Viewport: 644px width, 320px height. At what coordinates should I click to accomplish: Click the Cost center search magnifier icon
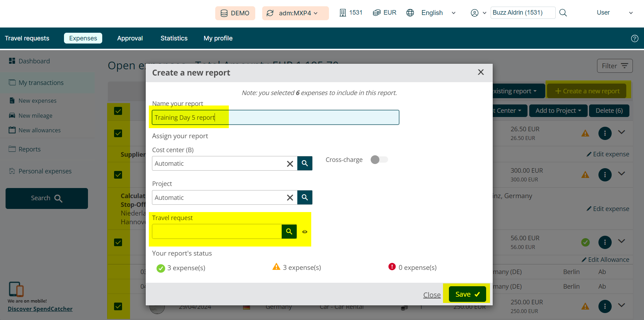(305, 163)
